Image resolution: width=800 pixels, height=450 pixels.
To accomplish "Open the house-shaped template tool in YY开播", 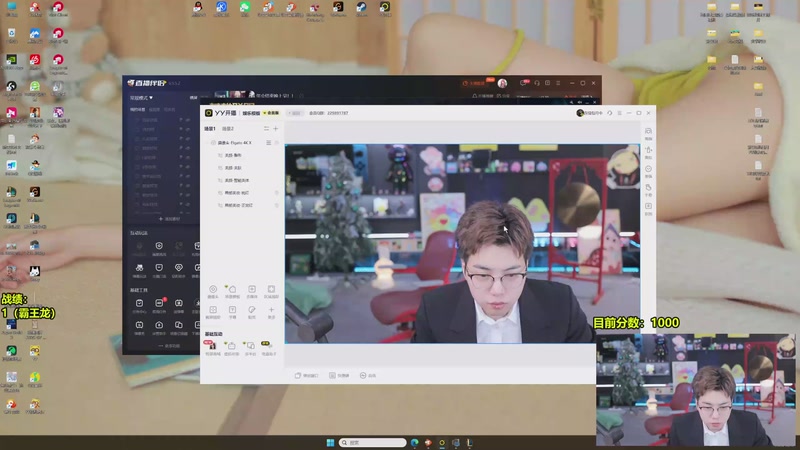I will [232, 291].
